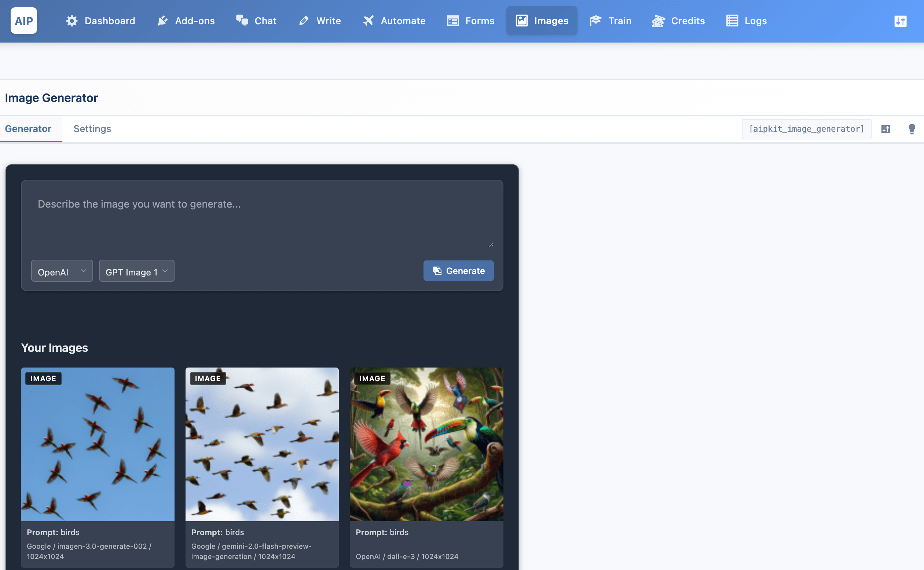Open the OpenAI provider dropdown

(x=62, y=271)
